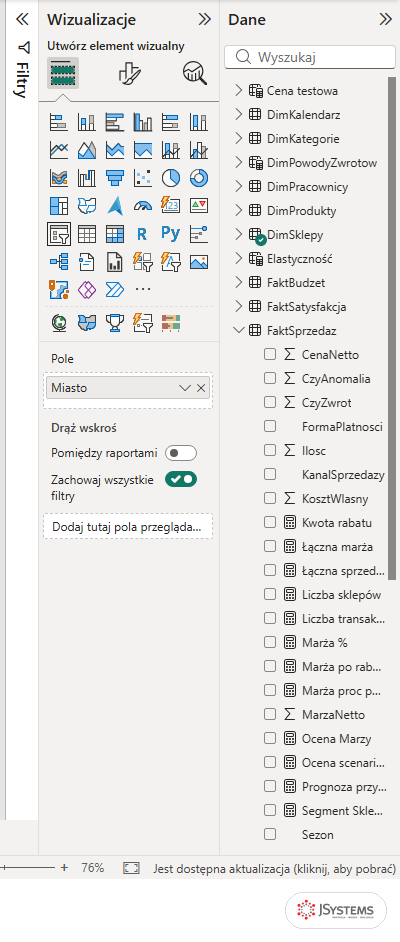Add a funnel chart visual
The width and height of the screenshot is (400, 942).
(x=115, y=178)
